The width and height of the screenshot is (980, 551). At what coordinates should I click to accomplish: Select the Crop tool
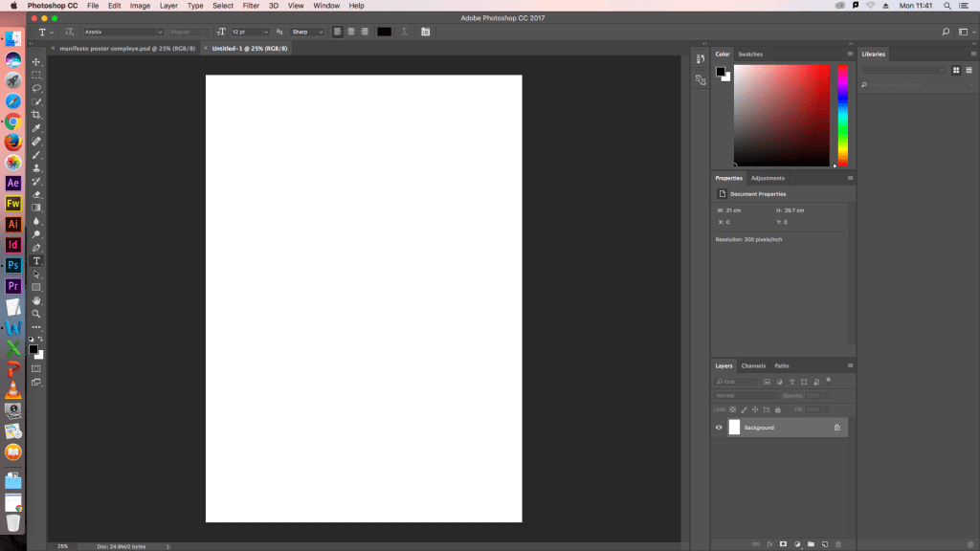tap(36, 115)
